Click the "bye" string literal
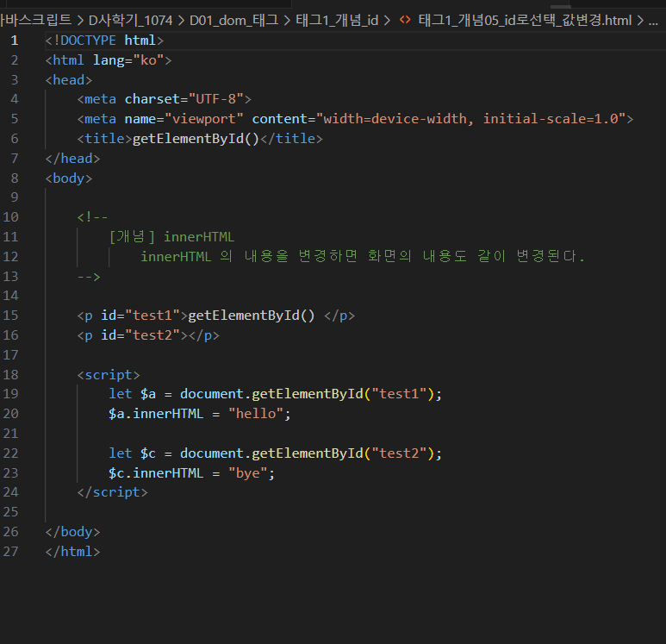This screenshot has height=644, width=666. pyautogui.click(x=248, y=473)
